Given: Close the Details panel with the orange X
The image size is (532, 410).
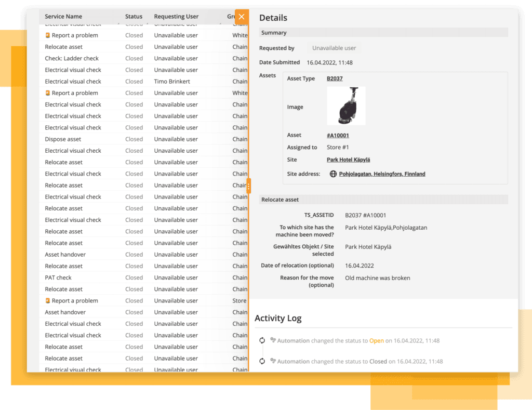Looking at the screenshot, I should pyautogui.click(x=242, y=17).
